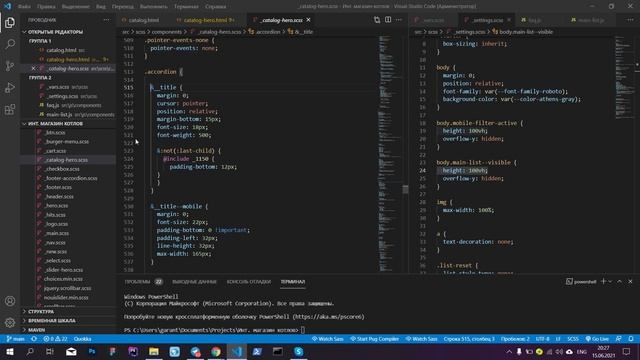
Task: Click the powershell terminal selector
Action: [x=581, y=281]
